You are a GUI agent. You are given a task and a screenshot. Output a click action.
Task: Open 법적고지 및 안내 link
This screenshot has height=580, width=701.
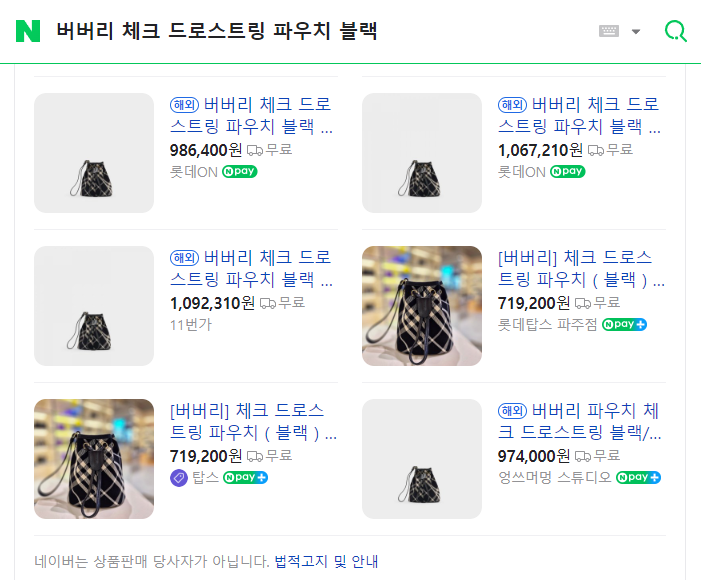click(x=326, y=561)
